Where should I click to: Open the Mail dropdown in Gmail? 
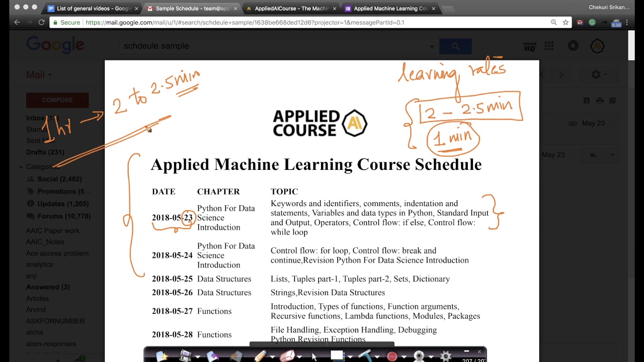pyautogui.click(x=39, y=74)
